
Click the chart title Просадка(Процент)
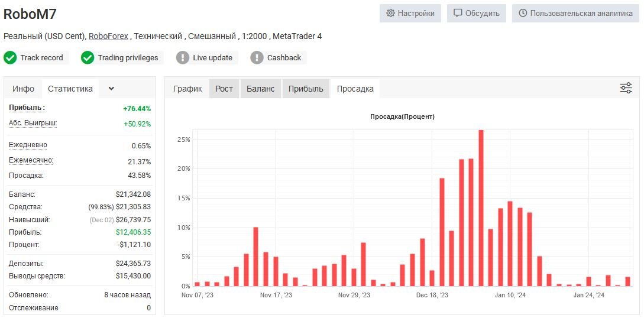402,116
